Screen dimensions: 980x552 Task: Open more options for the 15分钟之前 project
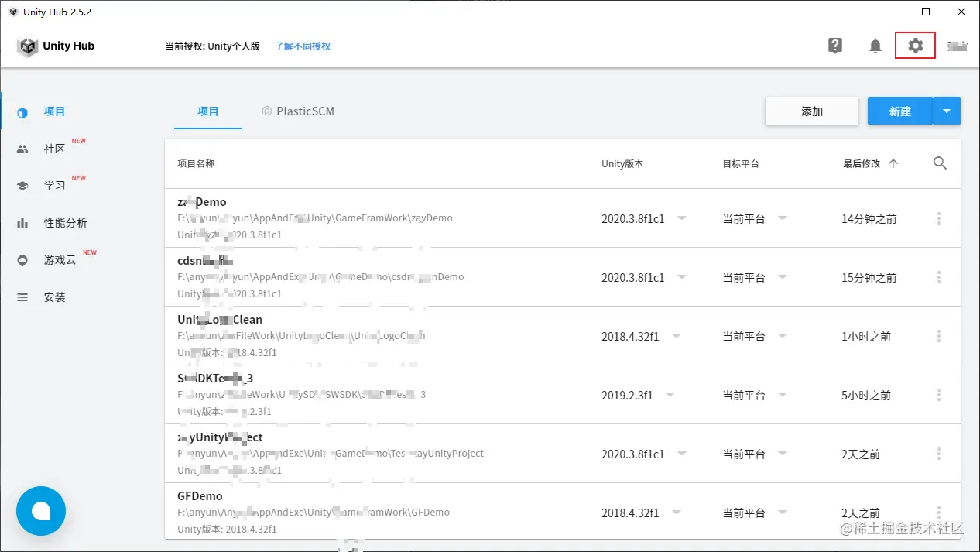(x=939, y=277)
